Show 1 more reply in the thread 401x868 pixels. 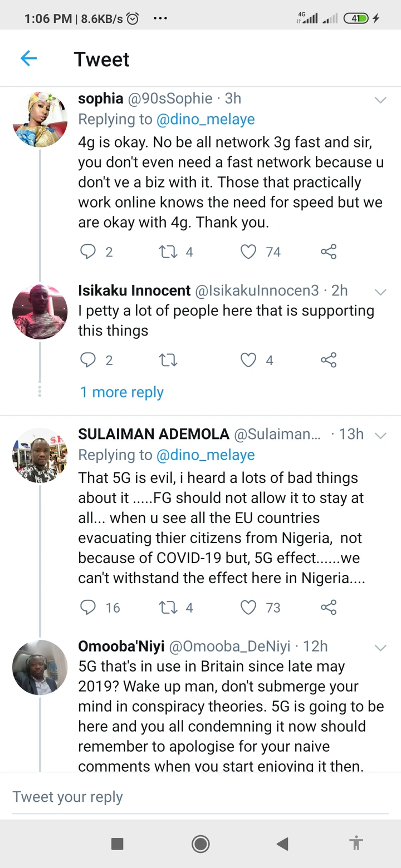[x=121, y=392]
